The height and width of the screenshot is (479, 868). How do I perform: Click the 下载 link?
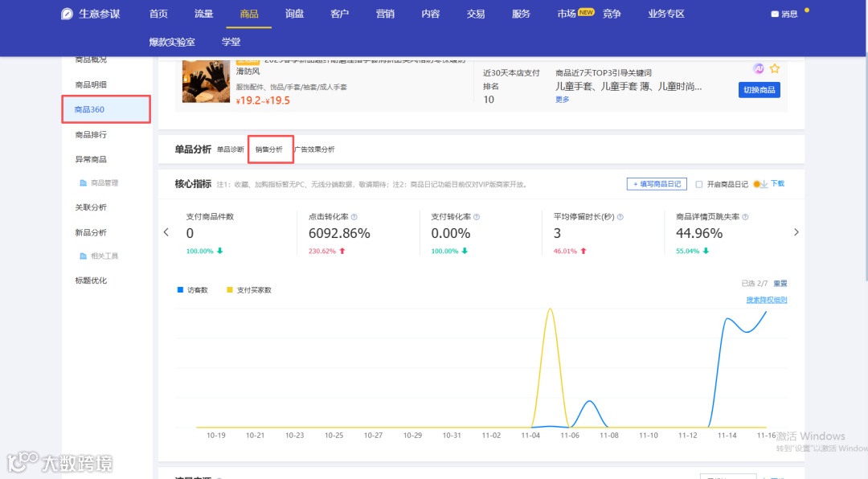click(x=778, y=184)
